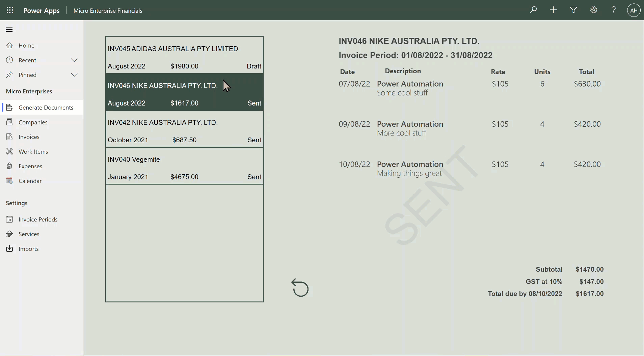Click the Imports icon
This screenshot has height=356, width=644.
9,249
